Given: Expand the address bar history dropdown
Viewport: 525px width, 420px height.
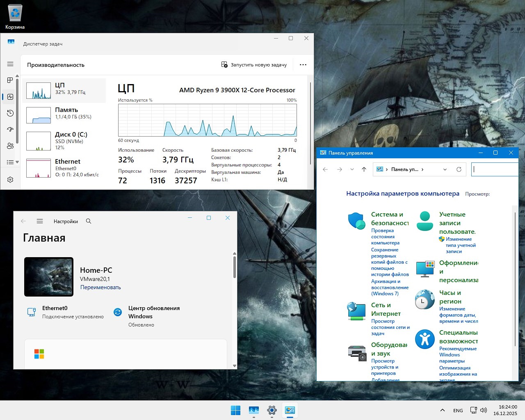Looking at the screenshot, I should coord(445,169).
